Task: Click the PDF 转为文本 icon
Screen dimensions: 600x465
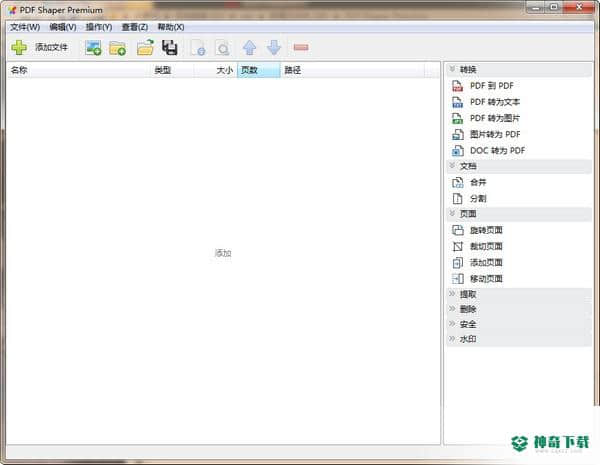Action: (458, 102)
